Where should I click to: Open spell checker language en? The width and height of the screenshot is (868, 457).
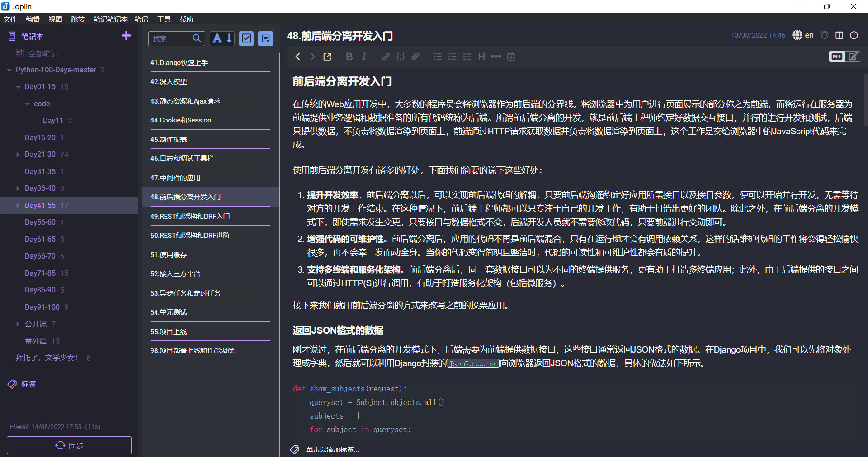coord(803,35)
